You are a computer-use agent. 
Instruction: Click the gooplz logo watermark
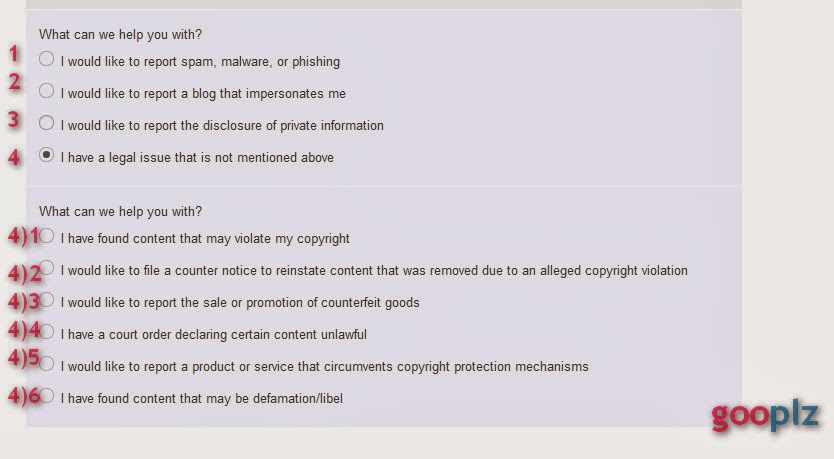pos(765,415)
